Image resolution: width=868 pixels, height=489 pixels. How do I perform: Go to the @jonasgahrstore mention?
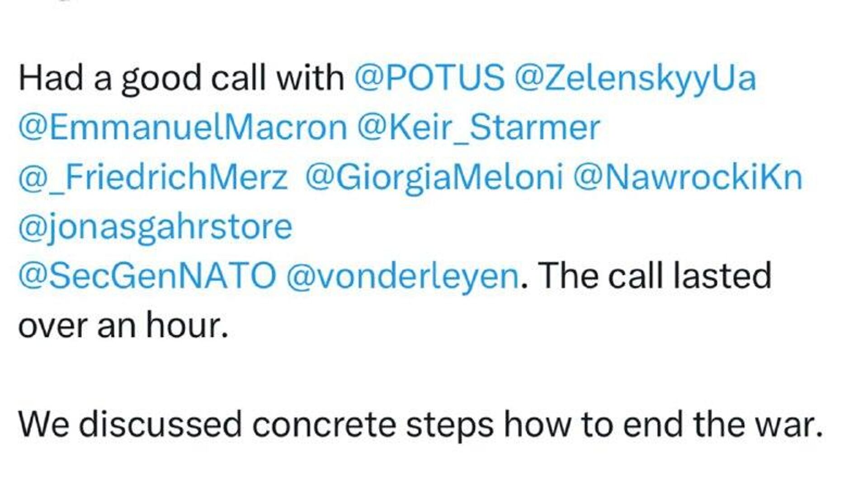[155, 226]
